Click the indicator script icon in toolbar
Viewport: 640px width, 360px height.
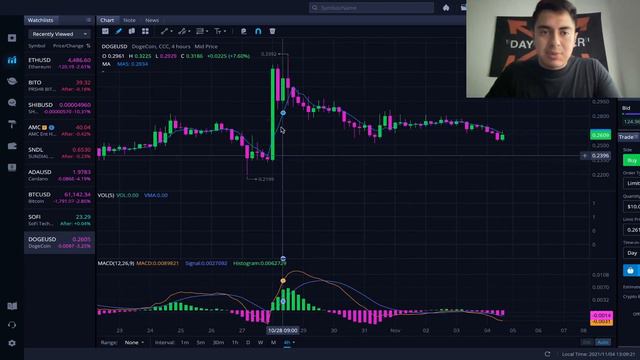[x=244, y=31]
